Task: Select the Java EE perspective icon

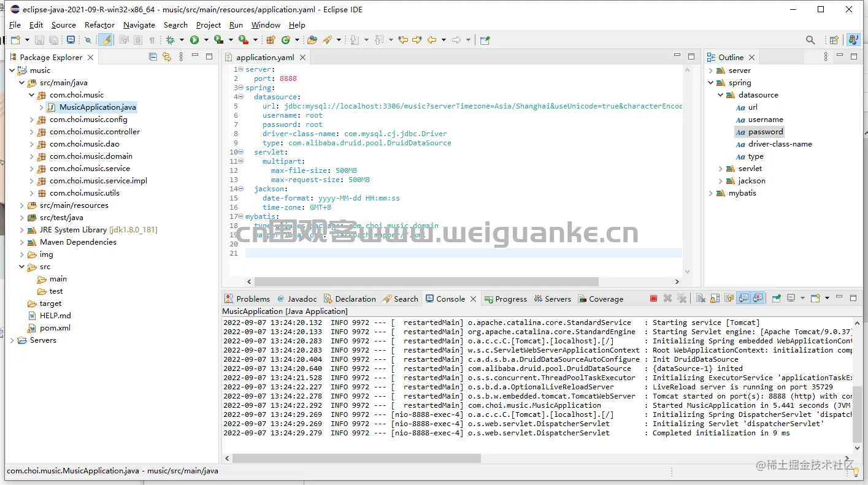Action: (x=853, y=40)
